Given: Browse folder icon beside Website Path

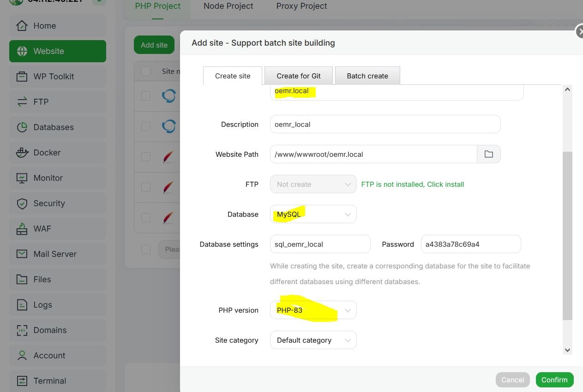Looking at the screenshot, I should point(488,154).
